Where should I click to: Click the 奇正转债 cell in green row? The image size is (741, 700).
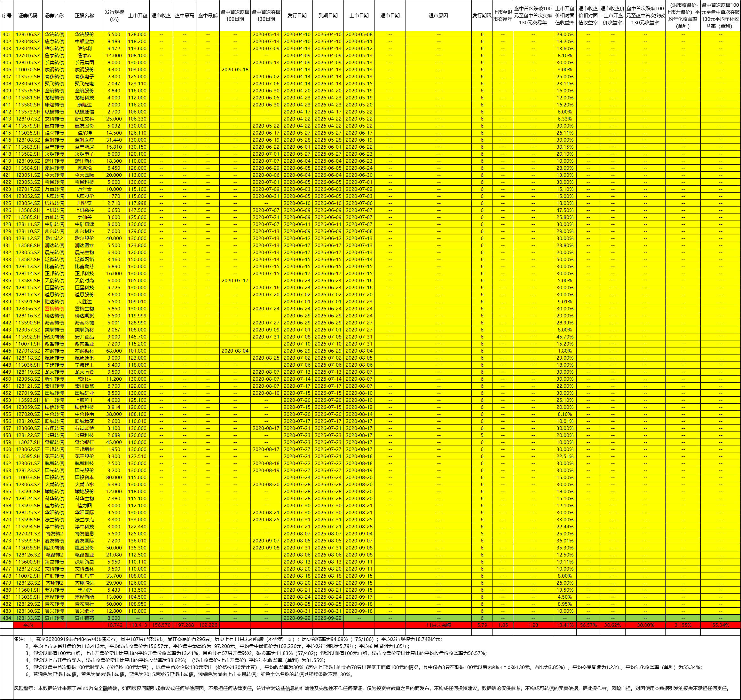(54, 618)
